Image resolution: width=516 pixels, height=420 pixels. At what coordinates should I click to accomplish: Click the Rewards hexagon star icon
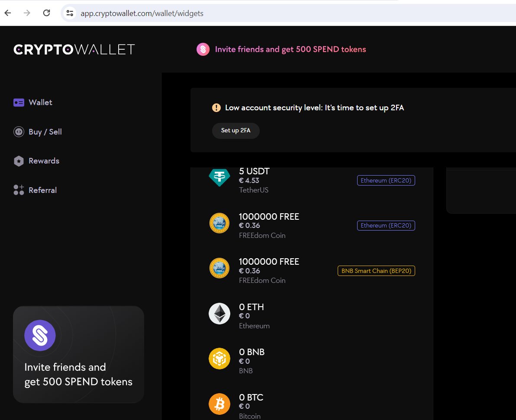pos(19,161)
